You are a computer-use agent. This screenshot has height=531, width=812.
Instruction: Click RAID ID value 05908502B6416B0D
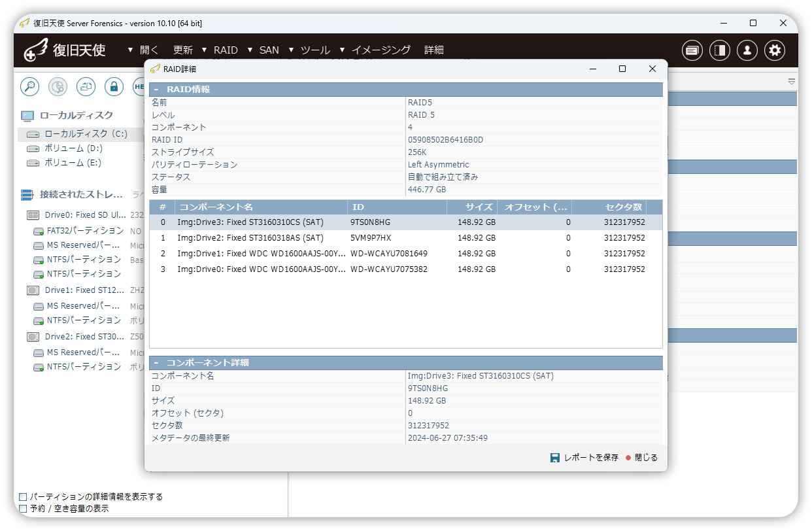445,140
